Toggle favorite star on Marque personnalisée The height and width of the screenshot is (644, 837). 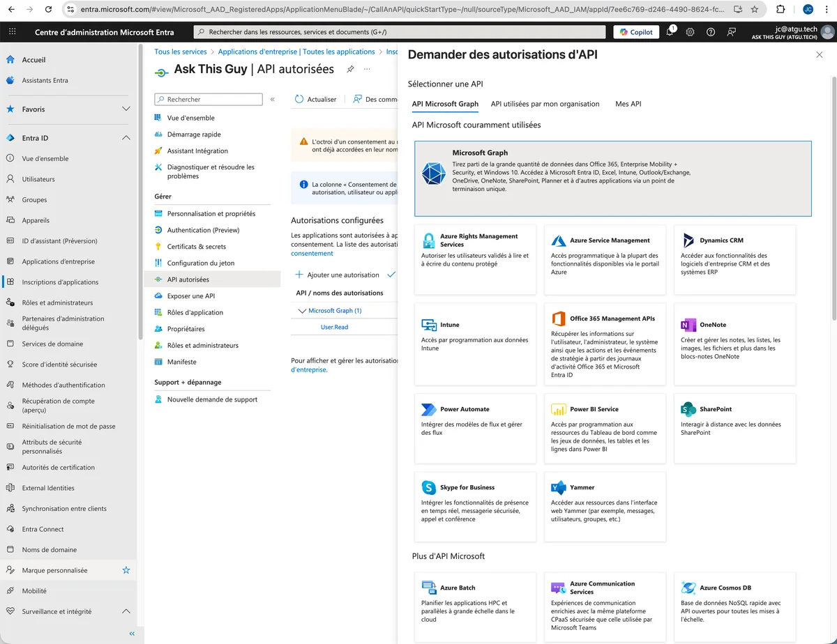(126, 570)
